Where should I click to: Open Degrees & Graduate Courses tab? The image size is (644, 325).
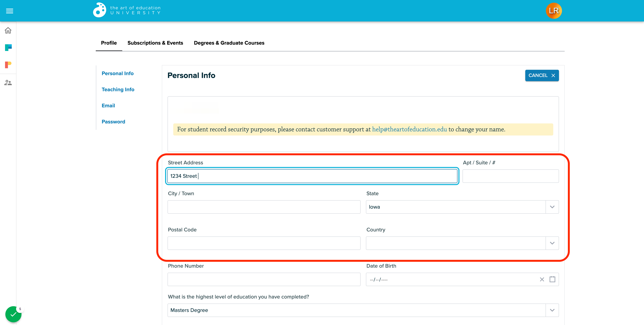click(x=229, y=43)
